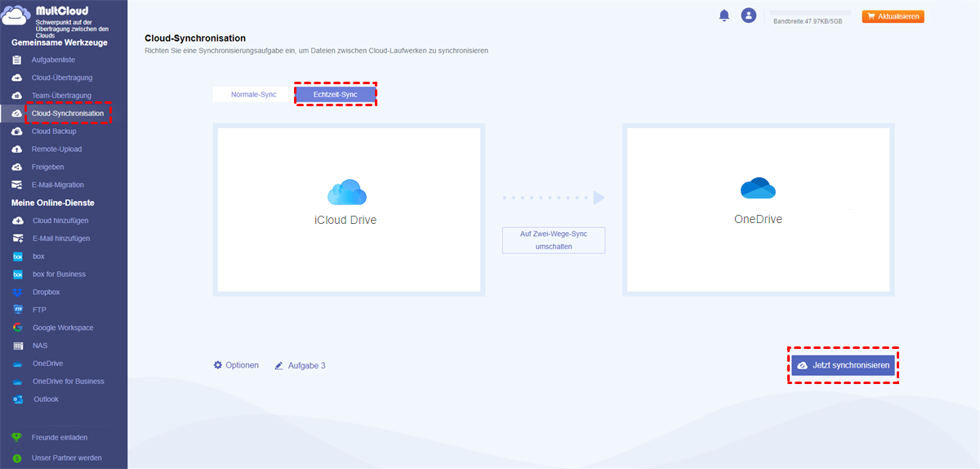Click the Google Workspace logo icon

pyautogui.click(x=17, y=328)
